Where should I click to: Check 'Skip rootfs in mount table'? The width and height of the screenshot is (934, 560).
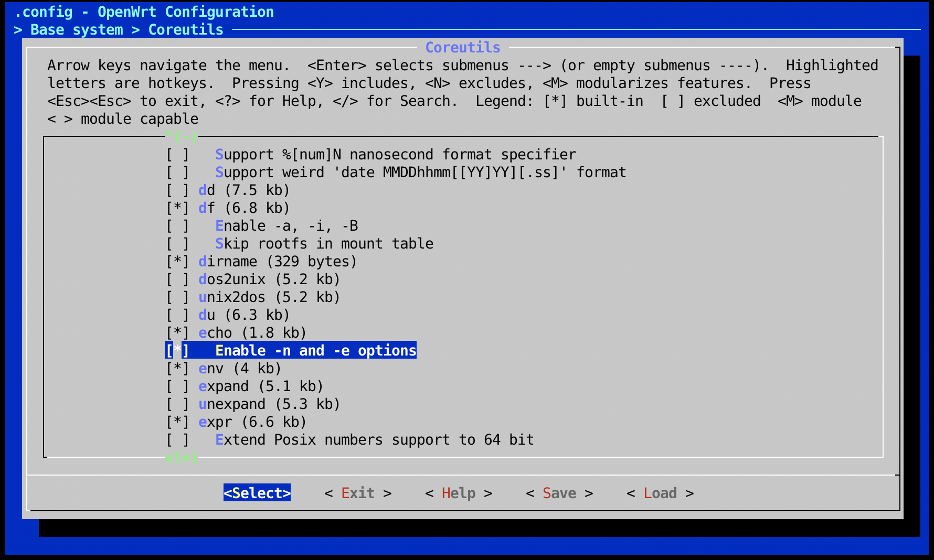(177, 244)
